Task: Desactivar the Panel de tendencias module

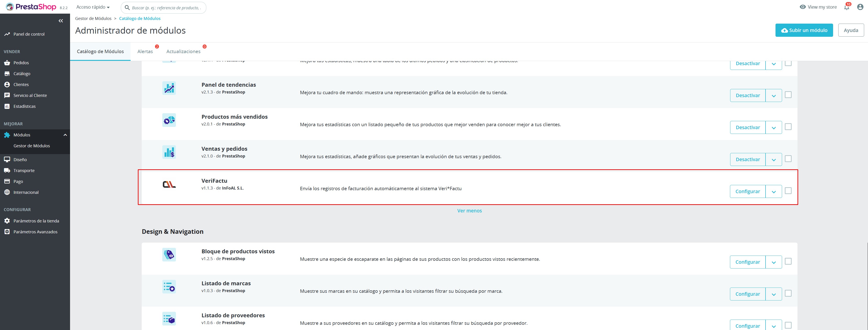Action: 747,96
